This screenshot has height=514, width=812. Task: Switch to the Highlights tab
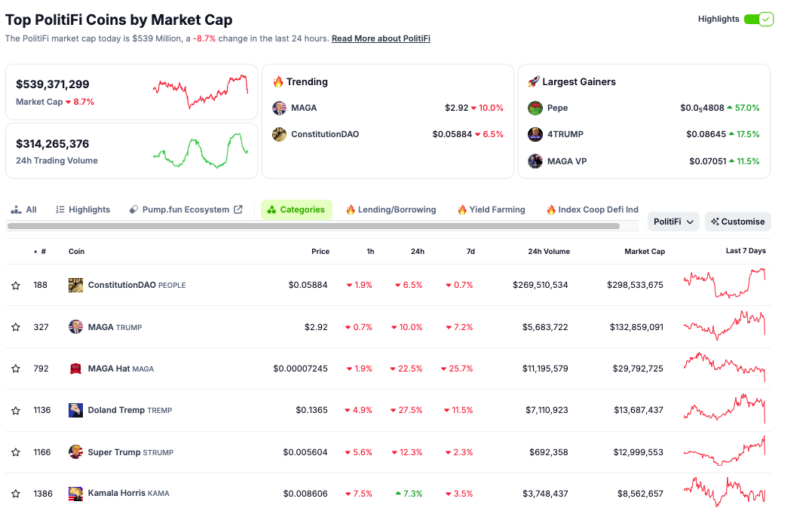[82, 209]
